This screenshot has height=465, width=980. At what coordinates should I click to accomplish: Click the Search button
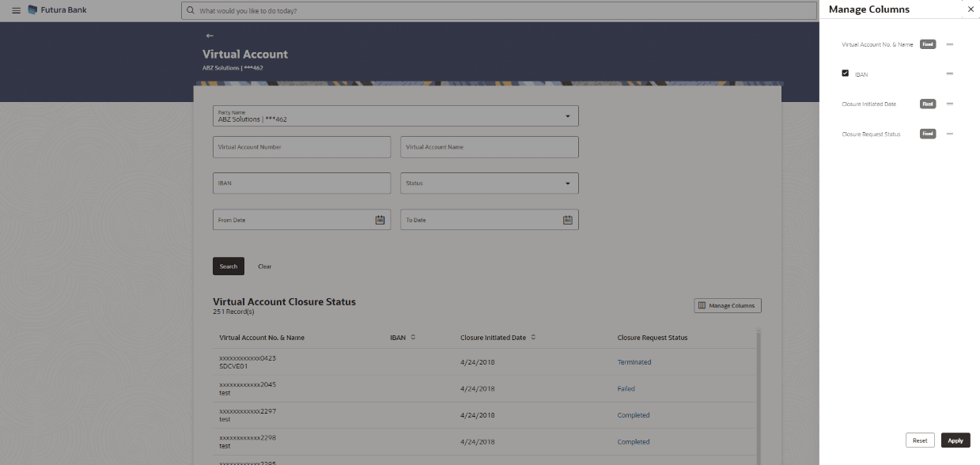point(228,266)
